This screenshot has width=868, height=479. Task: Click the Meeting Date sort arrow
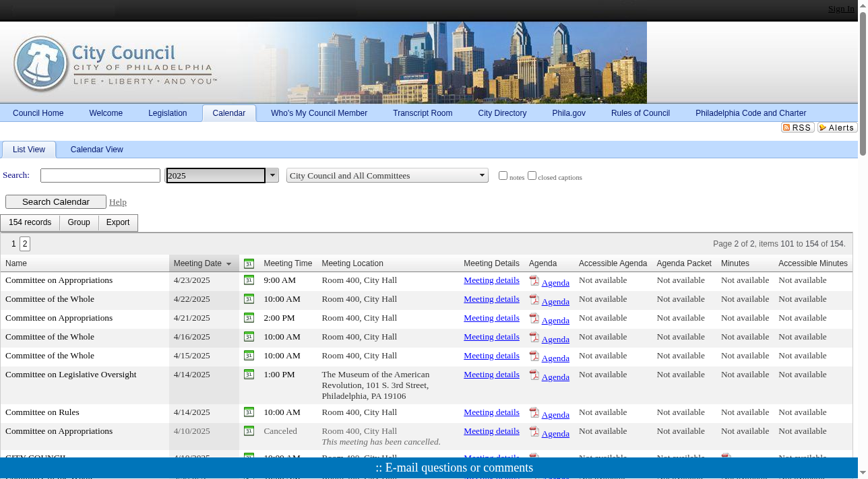(228, 264)
